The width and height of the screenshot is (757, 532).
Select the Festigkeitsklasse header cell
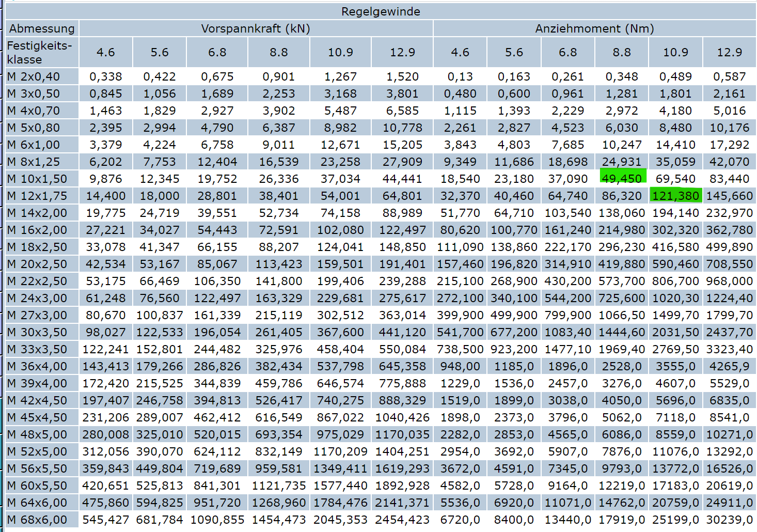click(x=42, y=52)
